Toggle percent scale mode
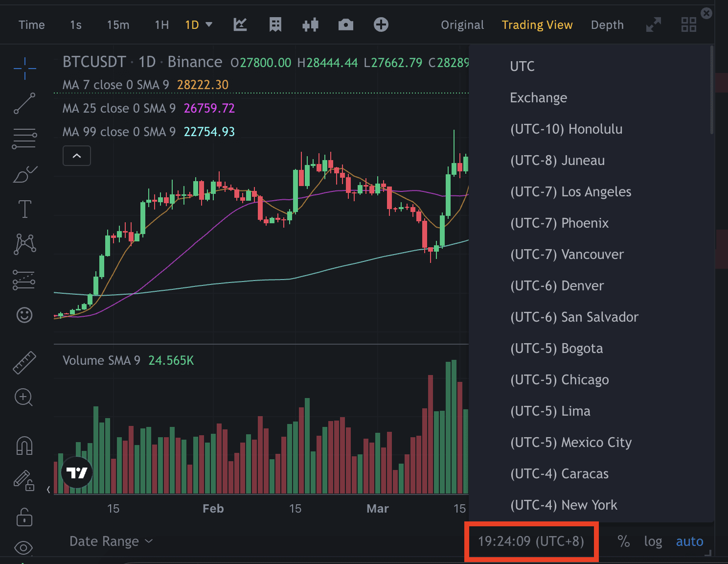This screenshot has height=564, width=728. (x=623, y=541)
